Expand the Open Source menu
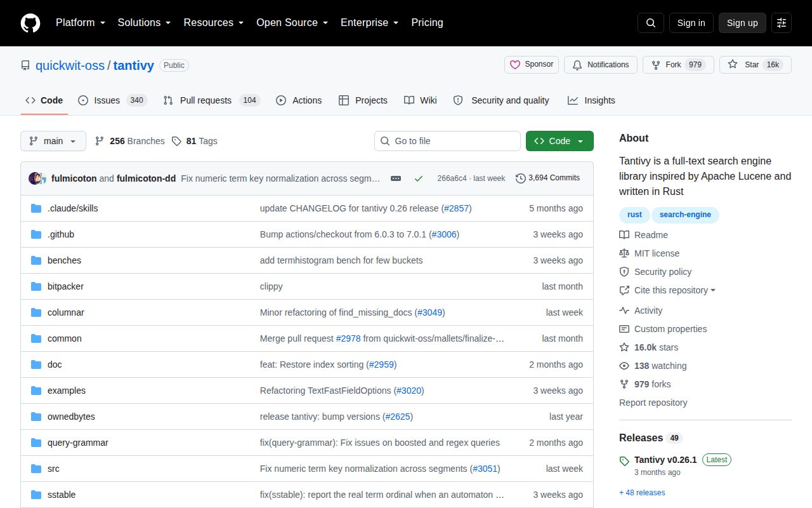812x508 pixels. click(292, 23)
